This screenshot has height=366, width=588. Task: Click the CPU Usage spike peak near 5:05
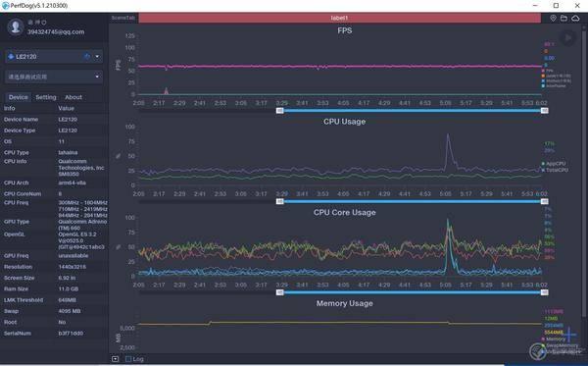tap(448, 134)
